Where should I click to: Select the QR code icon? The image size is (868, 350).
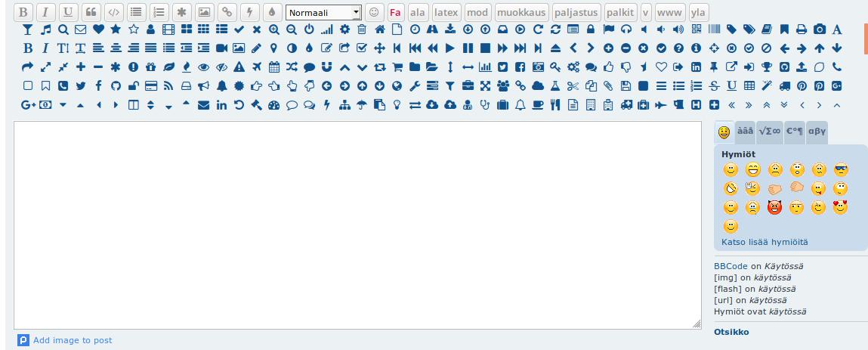click(697, 30)
